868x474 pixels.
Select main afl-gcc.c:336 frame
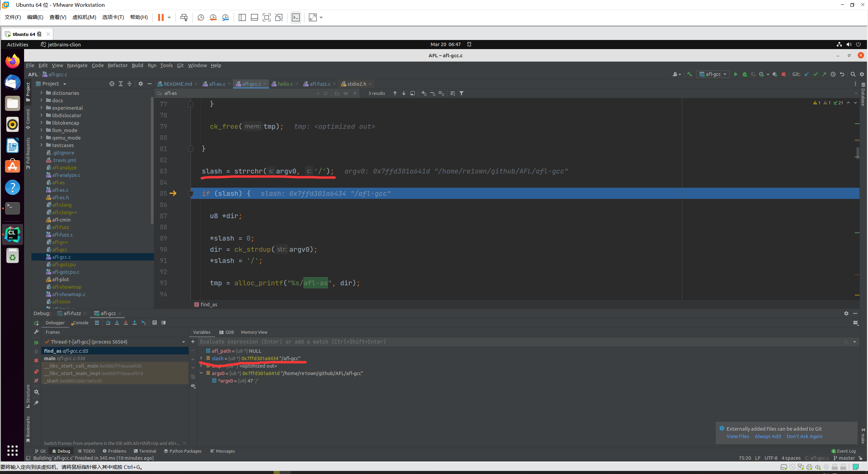115,358
